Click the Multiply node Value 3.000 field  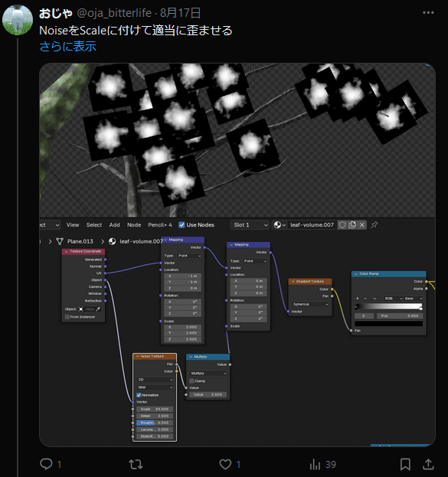click(x=208, y=394)
